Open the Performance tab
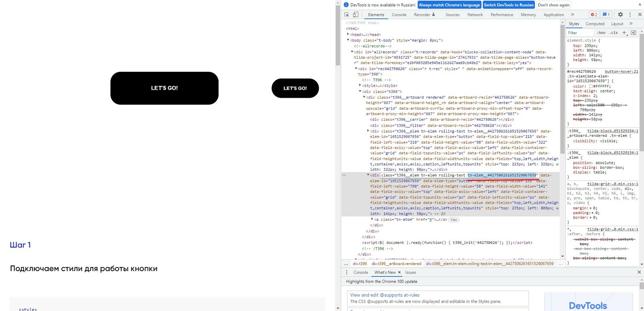 (x=502, y=15)
